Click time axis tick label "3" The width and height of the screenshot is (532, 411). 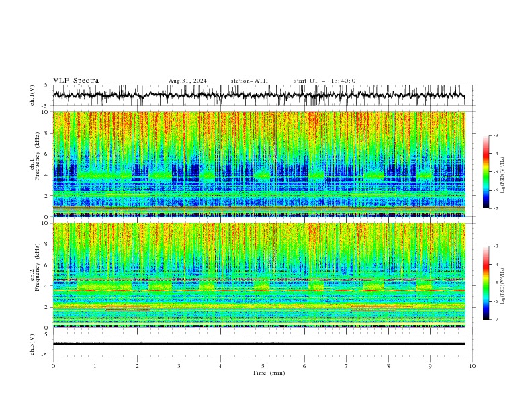pyautogui.click(x=179, y=366)
